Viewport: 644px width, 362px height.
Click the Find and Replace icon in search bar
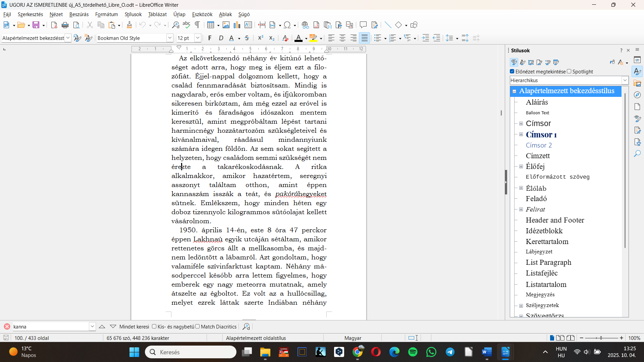[246, 326]
